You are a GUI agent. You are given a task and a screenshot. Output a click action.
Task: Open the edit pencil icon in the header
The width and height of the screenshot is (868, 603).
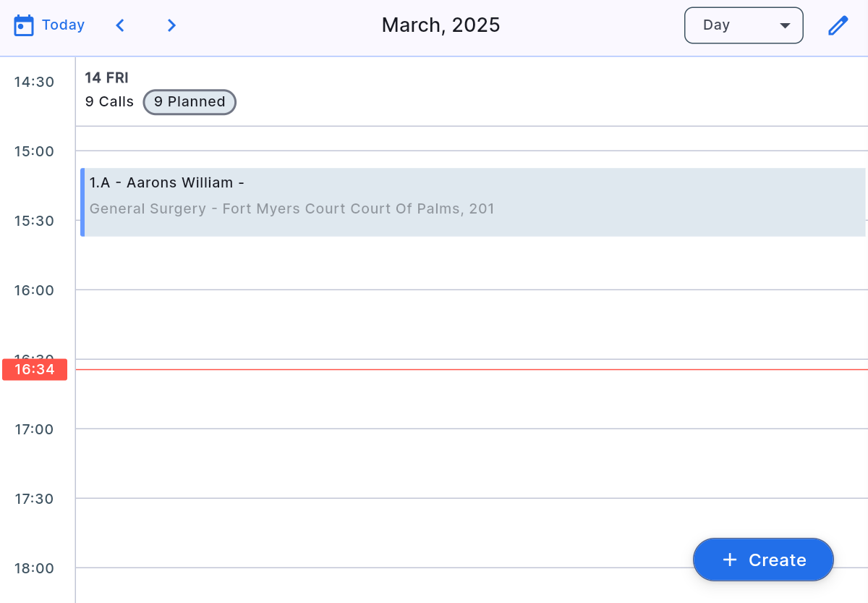click(838, 25)
